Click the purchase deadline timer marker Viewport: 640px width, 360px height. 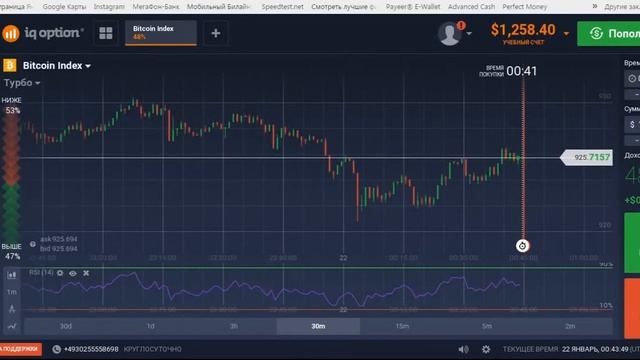click(522, 246)
